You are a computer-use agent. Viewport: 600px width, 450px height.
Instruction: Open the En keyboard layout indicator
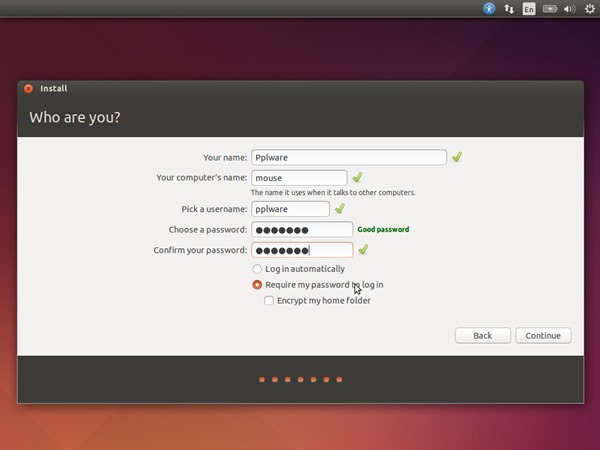pyautogui.click(x=529, y=9)
